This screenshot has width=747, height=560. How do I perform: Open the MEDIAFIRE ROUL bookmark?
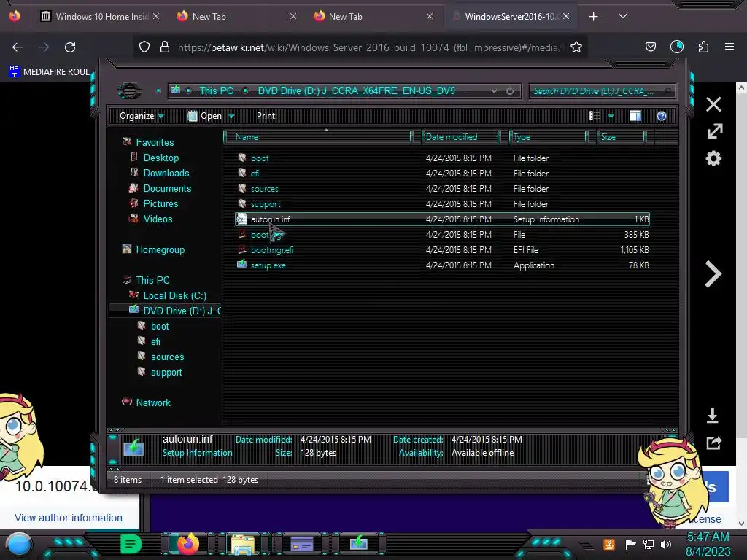pos(49,72)
